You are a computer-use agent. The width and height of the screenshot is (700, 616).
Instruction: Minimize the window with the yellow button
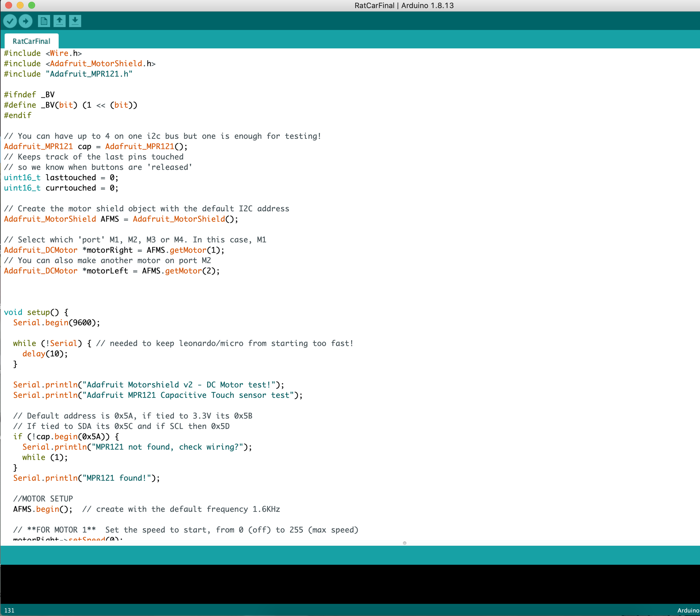(x=20, y=5)
